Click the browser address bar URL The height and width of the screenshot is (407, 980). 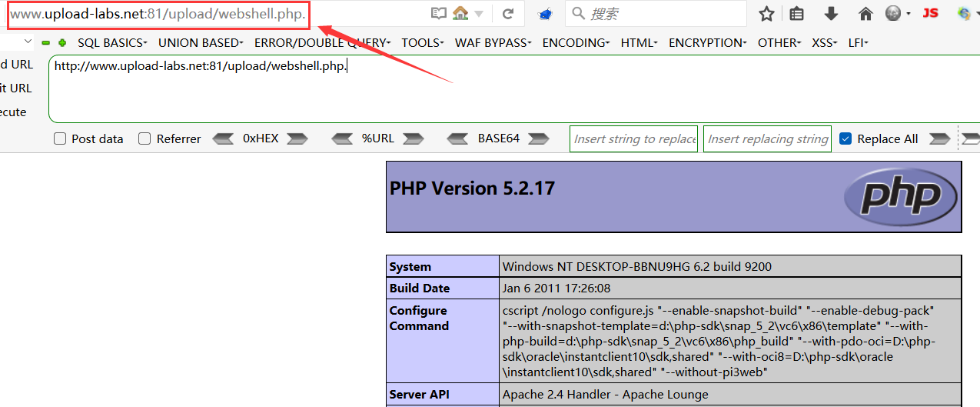[158, 14]
